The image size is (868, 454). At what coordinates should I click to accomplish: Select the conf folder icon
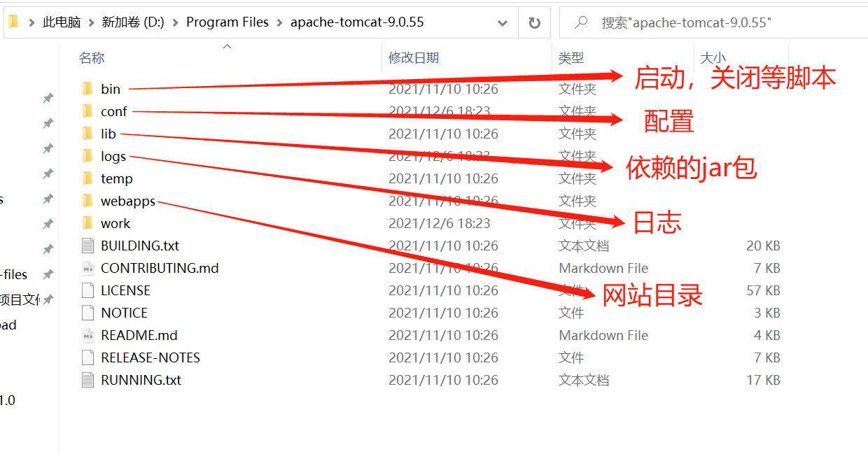point(87,111)
